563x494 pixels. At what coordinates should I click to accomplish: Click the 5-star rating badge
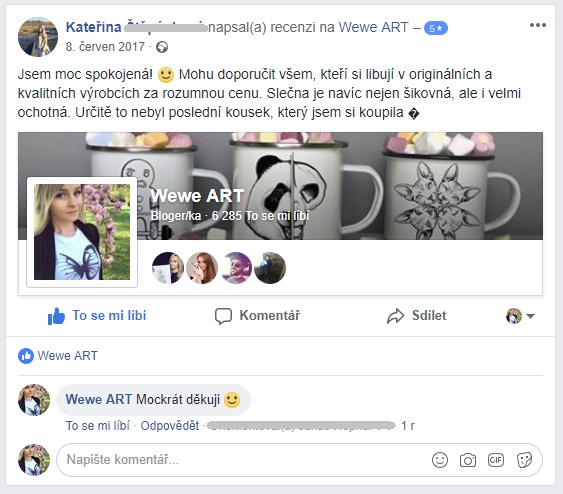click(x=436, y=28)
